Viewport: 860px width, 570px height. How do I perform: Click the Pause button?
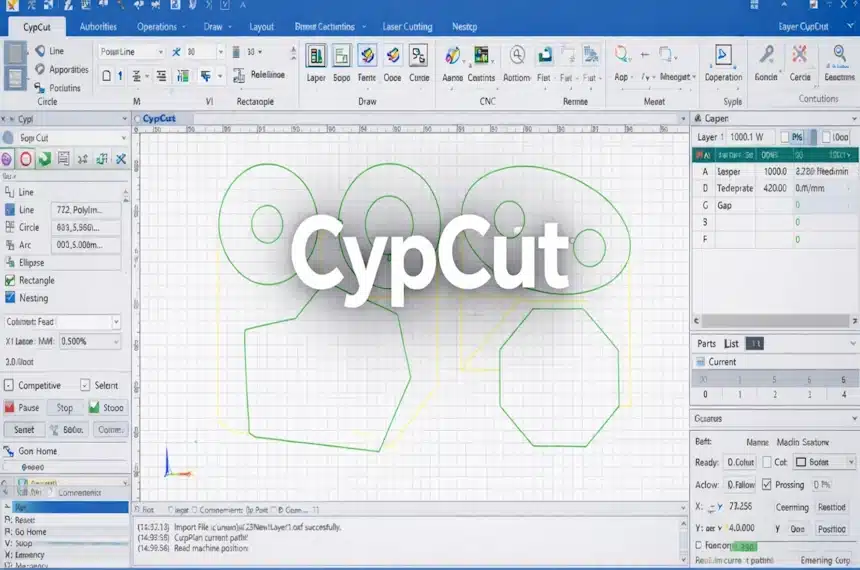[22, 408]
